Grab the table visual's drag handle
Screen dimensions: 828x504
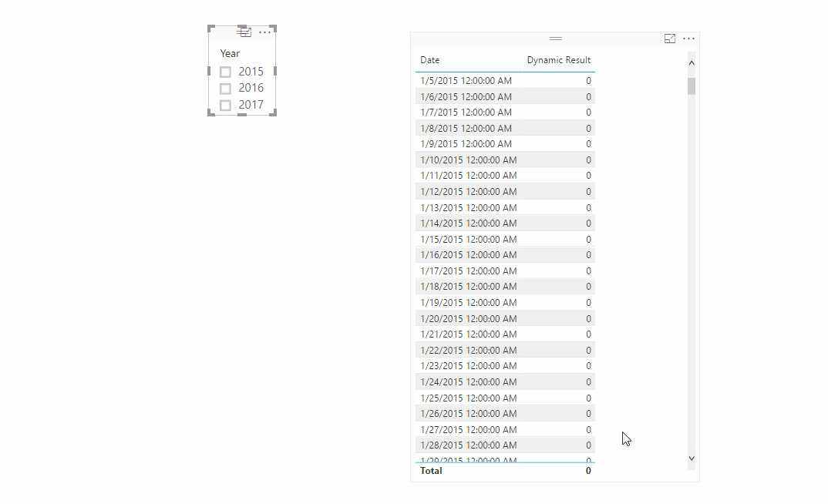click(556, 39)
